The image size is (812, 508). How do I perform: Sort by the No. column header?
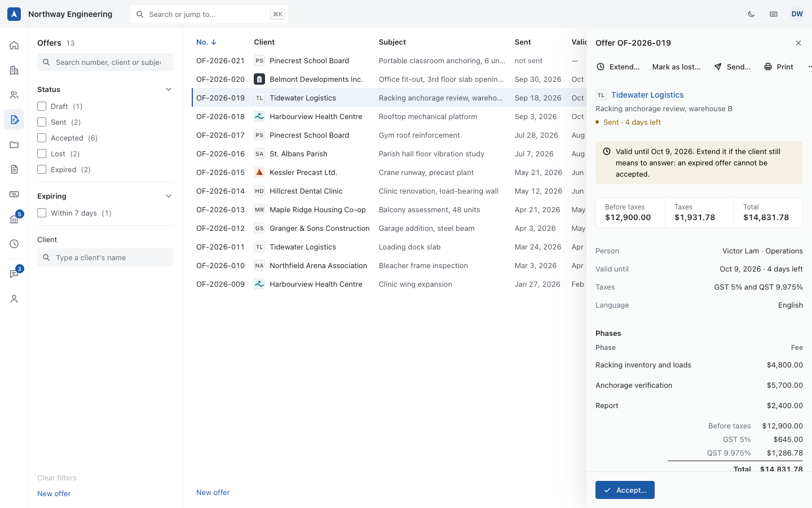coord(206,42)
